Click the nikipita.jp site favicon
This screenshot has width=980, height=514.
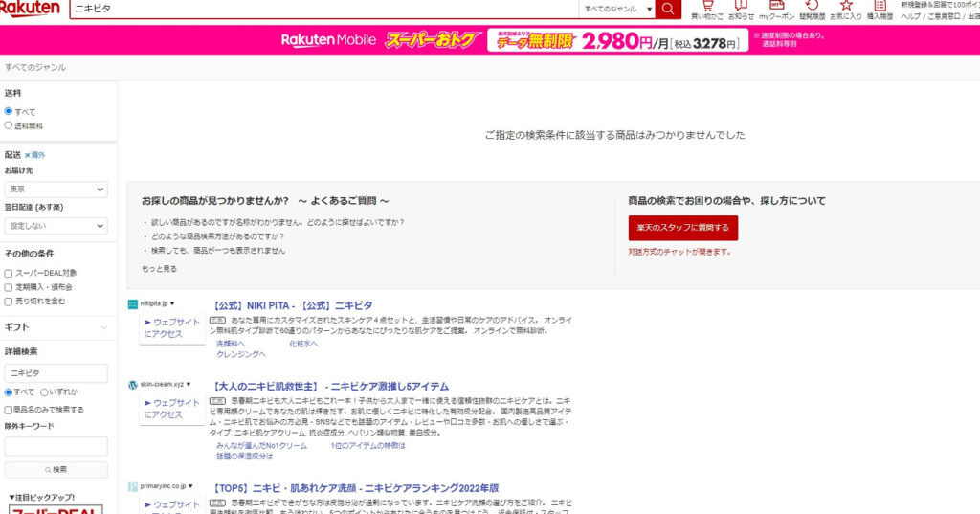click(x=132, y=303)
